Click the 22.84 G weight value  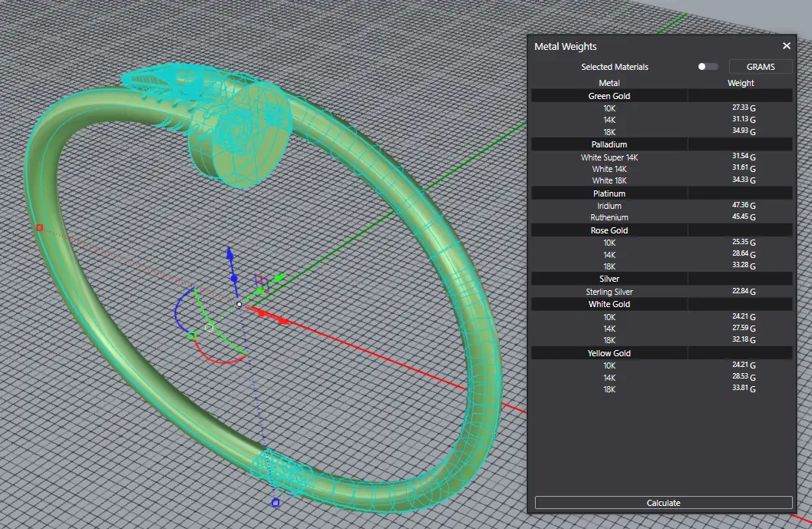[x=744, y=291]
